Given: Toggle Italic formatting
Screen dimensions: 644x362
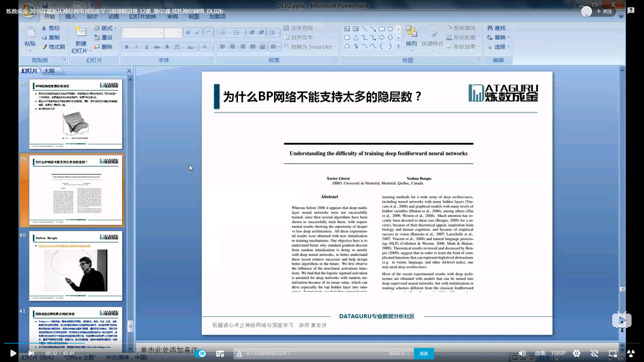Looking at the screenshot, I should 137,47.
